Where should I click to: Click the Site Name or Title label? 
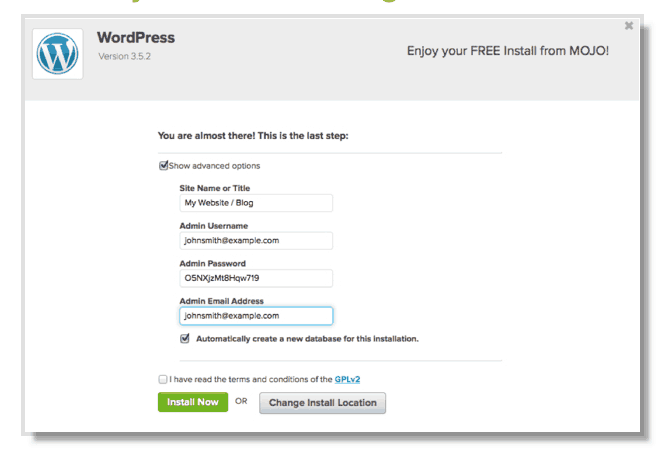coord(215,188)
